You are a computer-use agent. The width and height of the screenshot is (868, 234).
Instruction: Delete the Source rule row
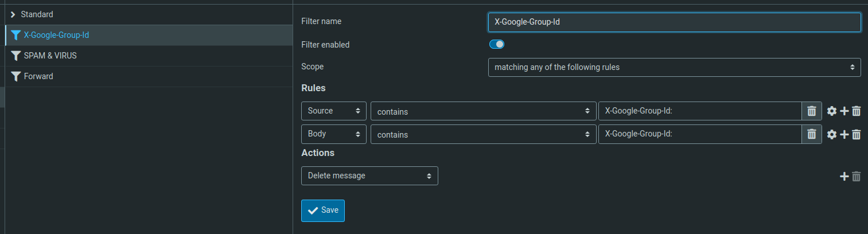[856, 111]
